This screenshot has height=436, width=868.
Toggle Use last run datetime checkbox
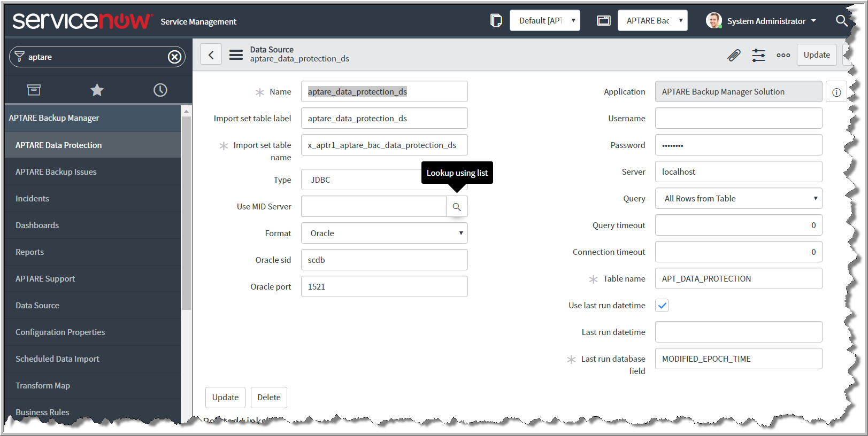tap(662, 306)
